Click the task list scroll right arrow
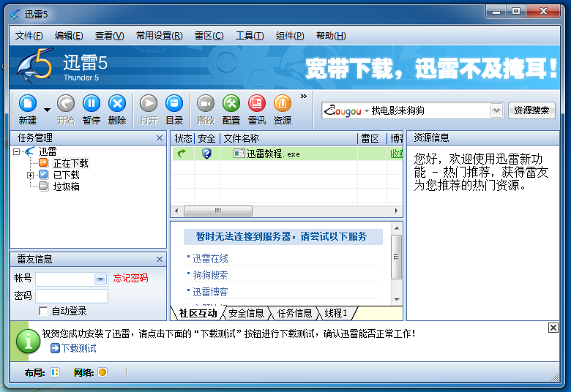The height and width of the screenshot is (392, 571). pos(397,211)
